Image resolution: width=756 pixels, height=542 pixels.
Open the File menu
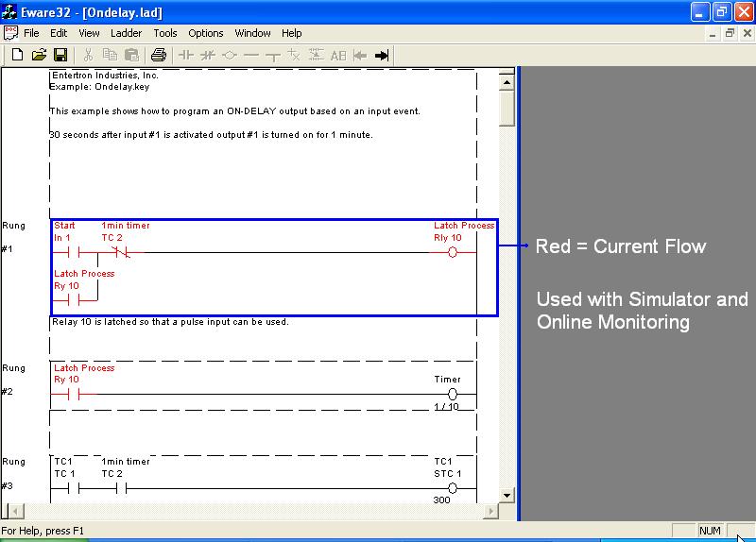[31, 33]
